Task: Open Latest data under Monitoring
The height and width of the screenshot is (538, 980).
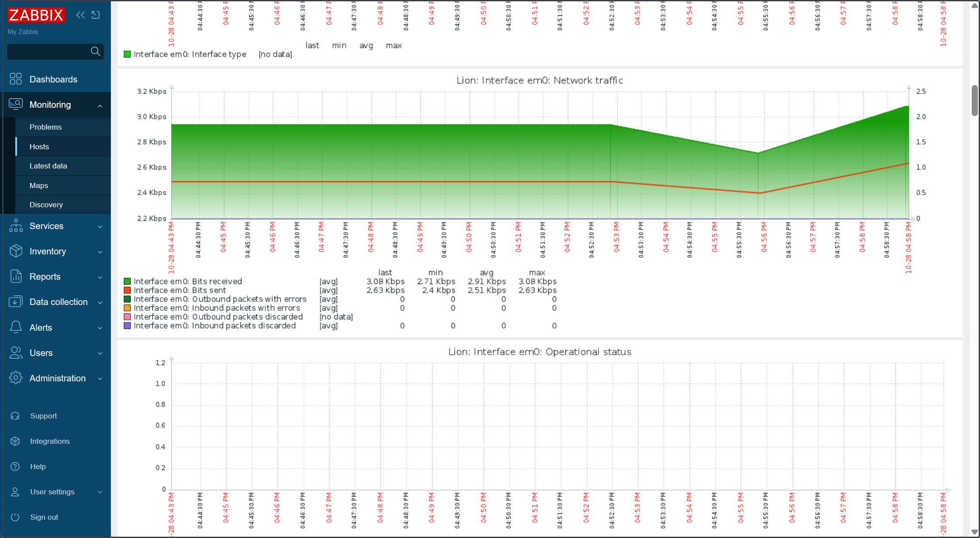Action: pyautogui.click(x=48, y=166)
